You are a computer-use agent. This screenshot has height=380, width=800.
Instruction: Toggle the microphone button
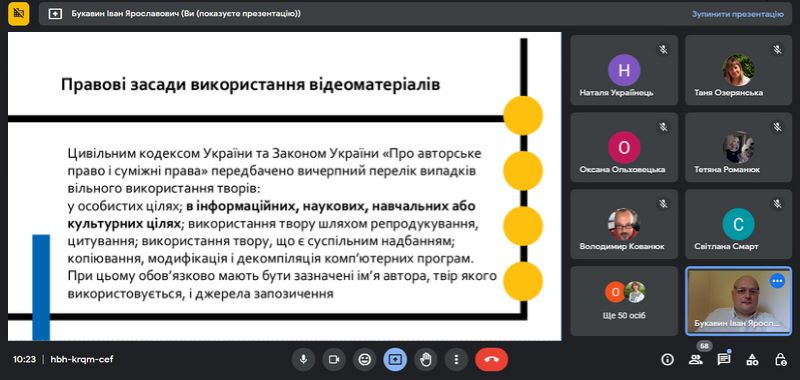pos(304,360)
